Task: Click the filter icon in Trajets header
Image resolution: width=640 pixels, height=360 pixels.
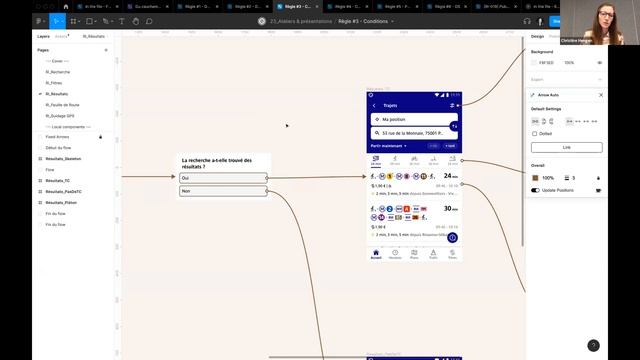Action: point(452,106)
